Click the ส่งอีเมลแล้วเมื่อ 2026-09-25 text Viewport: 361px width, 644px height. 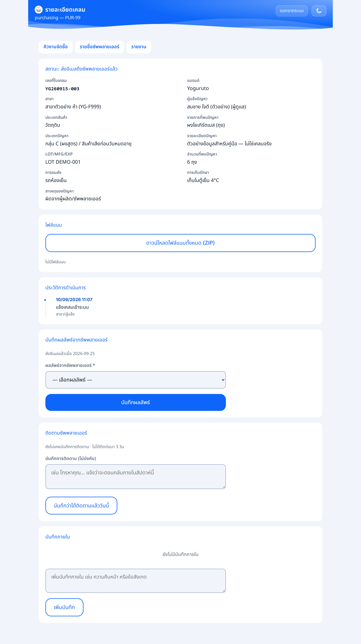pos(70,353)
